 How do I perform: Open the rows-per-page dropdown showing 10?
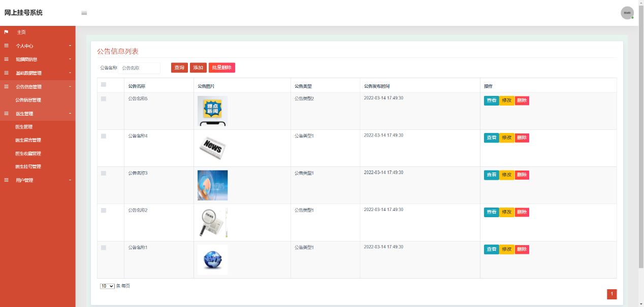[x=107, y=286]
